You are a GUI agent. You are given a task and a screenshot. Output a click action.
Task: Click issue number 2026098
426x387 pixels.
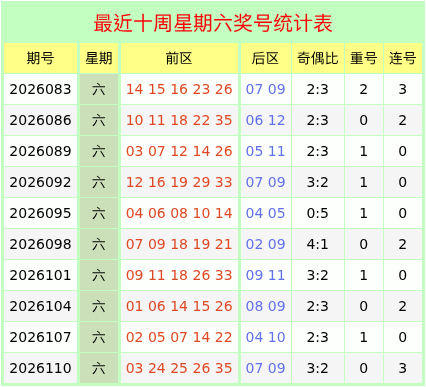40,244
